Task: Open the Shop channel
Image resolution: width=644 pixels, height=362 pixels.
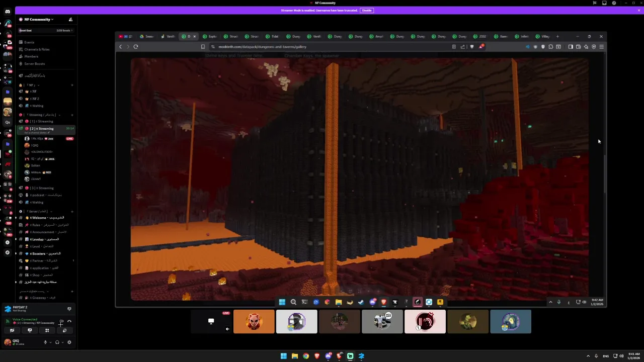Action: point(46,275)
